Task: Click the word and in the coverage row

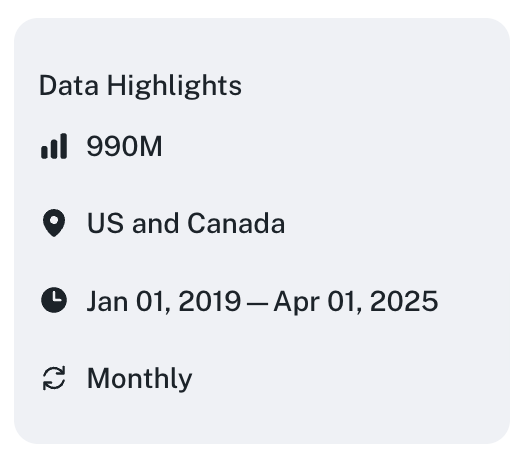Action: 155,223
